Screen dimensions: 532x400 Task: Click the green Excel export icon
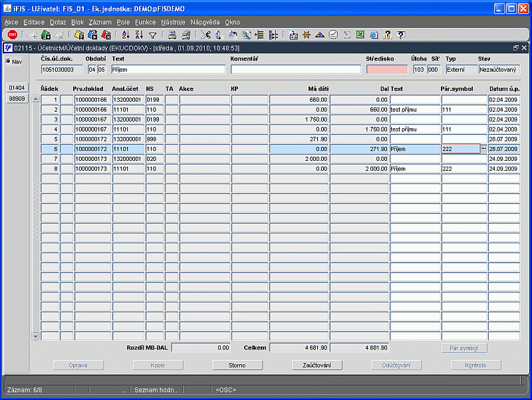(x=360, y=35)
